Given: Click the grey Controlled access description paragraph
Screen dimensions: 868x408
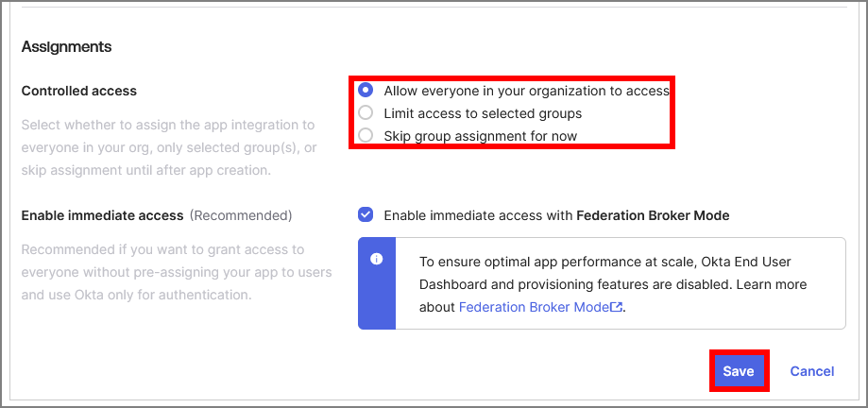Looking at the screenshot, I should click(170, 147).
